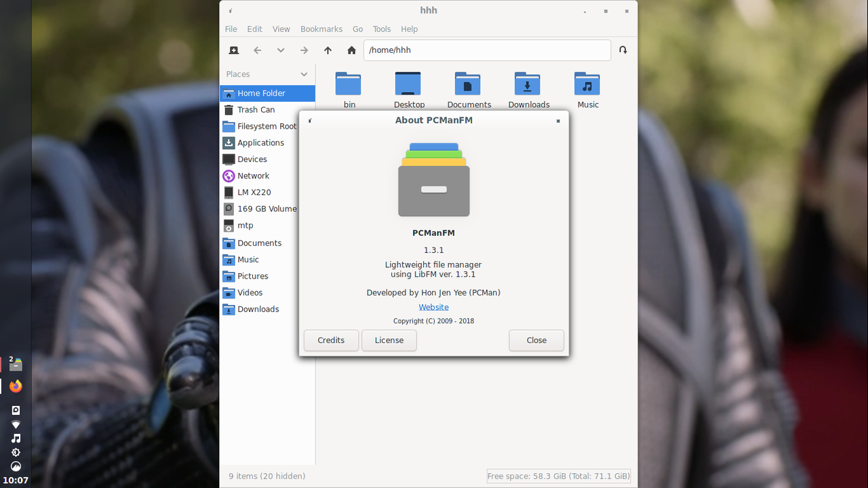Expand the Places side pane dropdown

coord(304,75)
